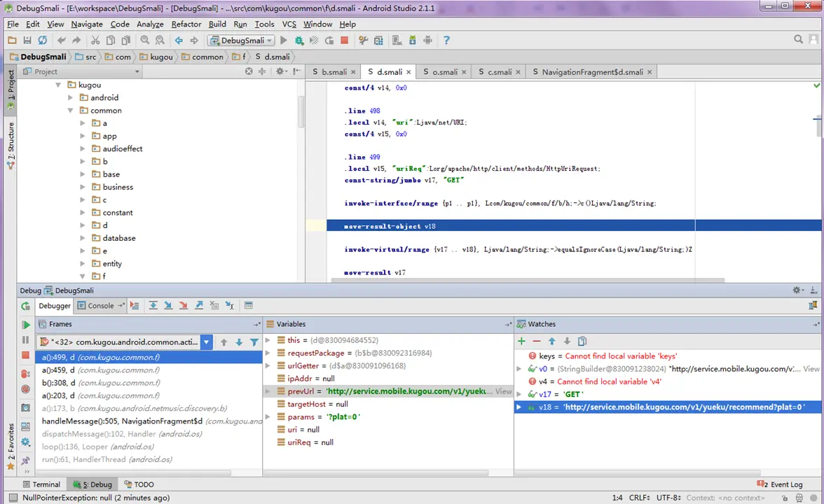
Task: Click the Resume Program icon
Action: [x=27, y=325]
